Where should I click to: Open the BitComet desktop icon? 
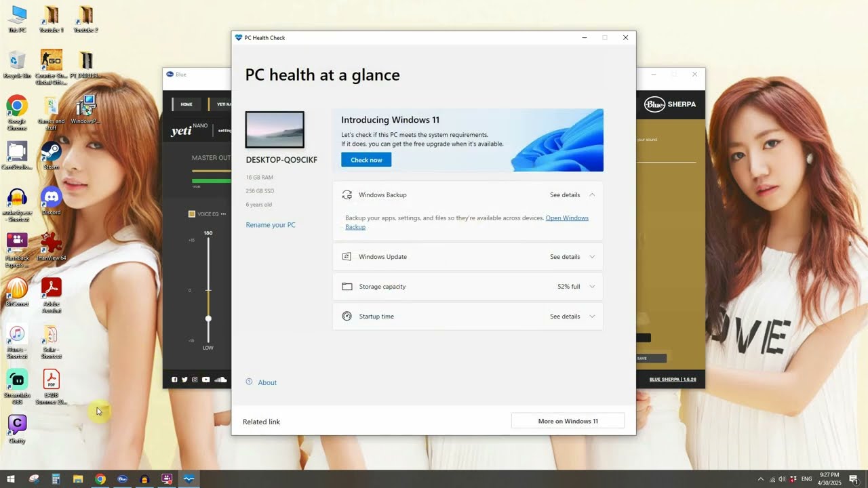click(17, 292)
